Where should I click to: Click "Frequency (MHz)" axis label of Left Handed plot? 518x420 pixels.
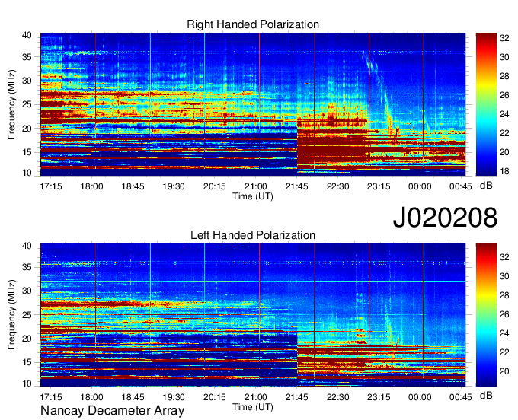11,315
